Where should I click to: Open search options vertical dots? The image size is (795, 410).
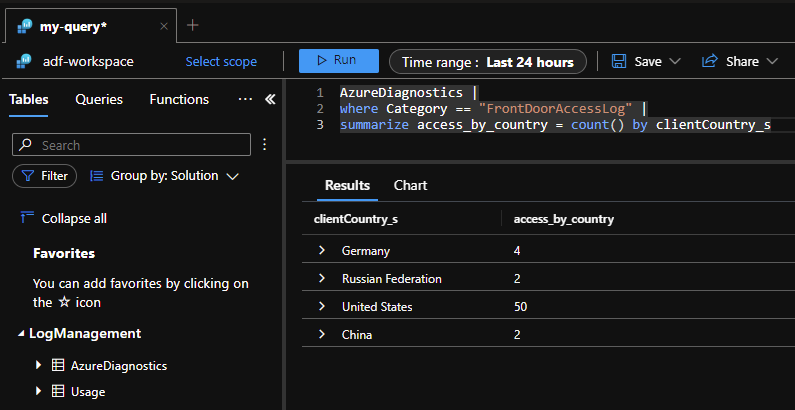click(x=265, y=145)
